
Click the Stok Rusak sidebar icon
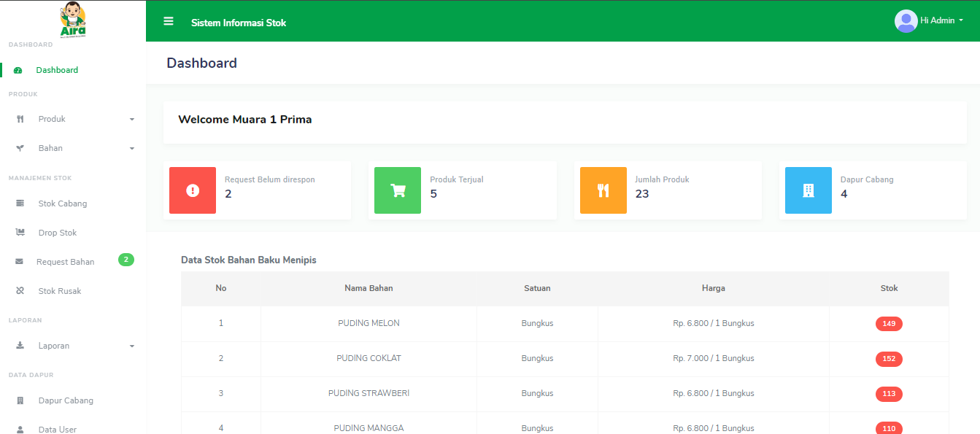pyautogui.click(x=20, y=291)
